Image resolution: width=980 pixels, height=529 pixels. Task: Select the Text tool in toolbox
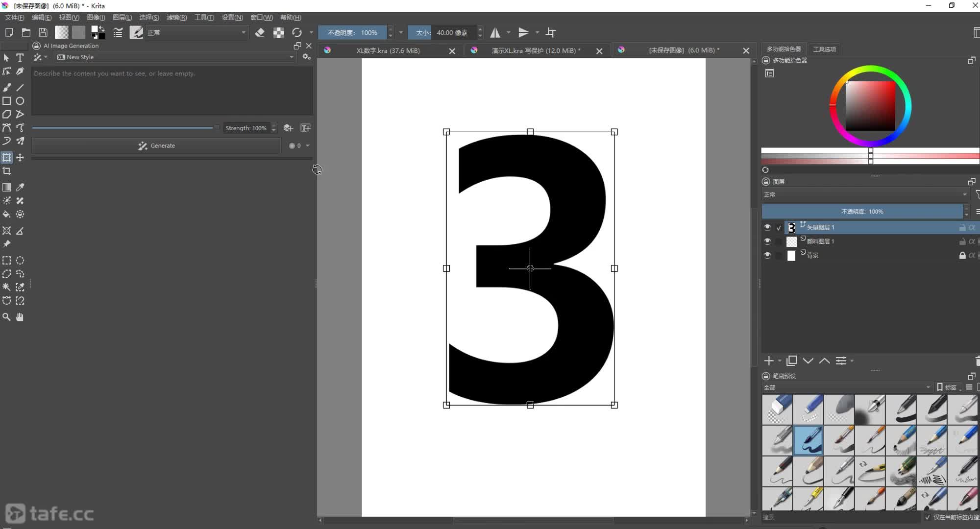[20, 58]
